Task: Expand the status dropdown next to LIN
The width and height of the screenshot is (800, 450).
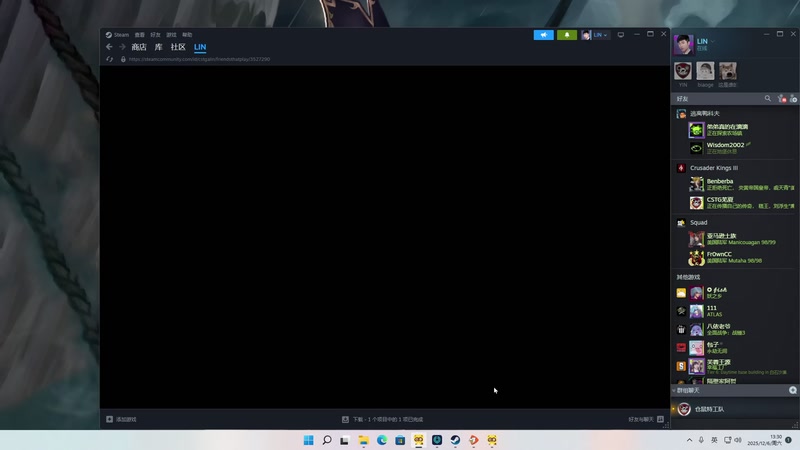Action: tap(713, 42)
